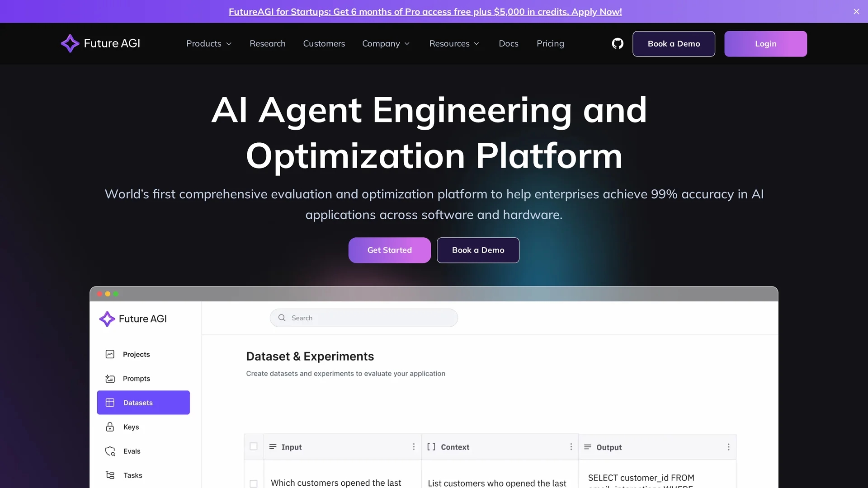Viewport: 868px width, 488px height.
Task: Click the 'List customers who opened the last' cell
Action: click(500, 474)
